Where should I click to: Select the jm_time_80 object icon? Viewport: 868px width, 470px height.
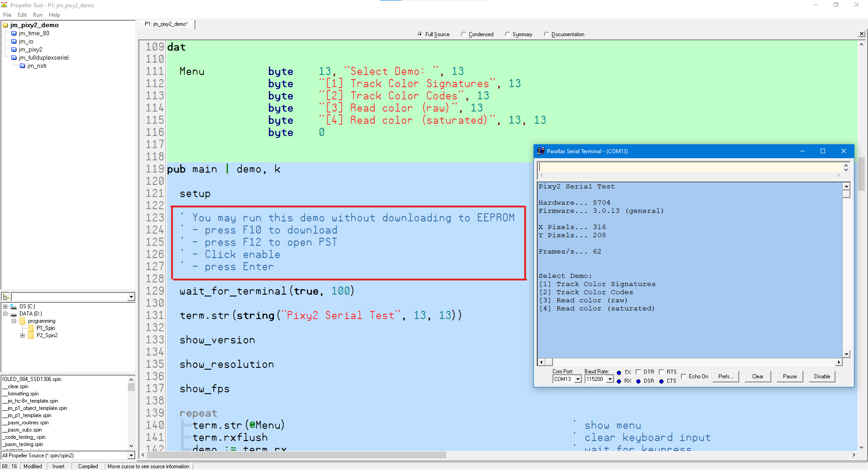[14, 33]
